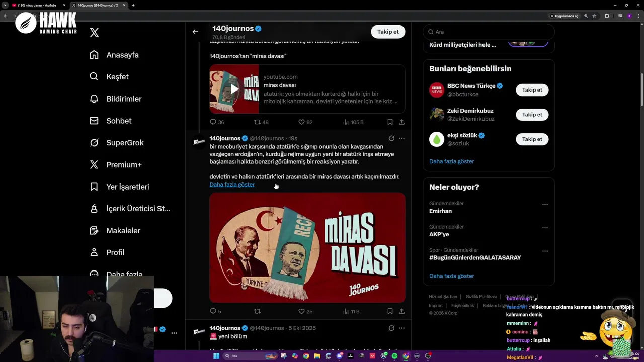
Task: Open Profil in the sidebar
Action: 107,252
